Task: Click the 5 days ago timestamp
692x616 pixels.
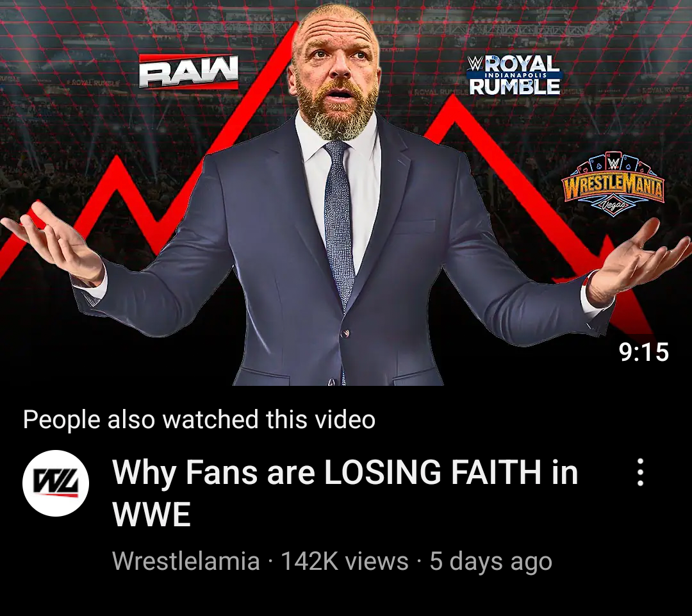Action: coord(491,562)
